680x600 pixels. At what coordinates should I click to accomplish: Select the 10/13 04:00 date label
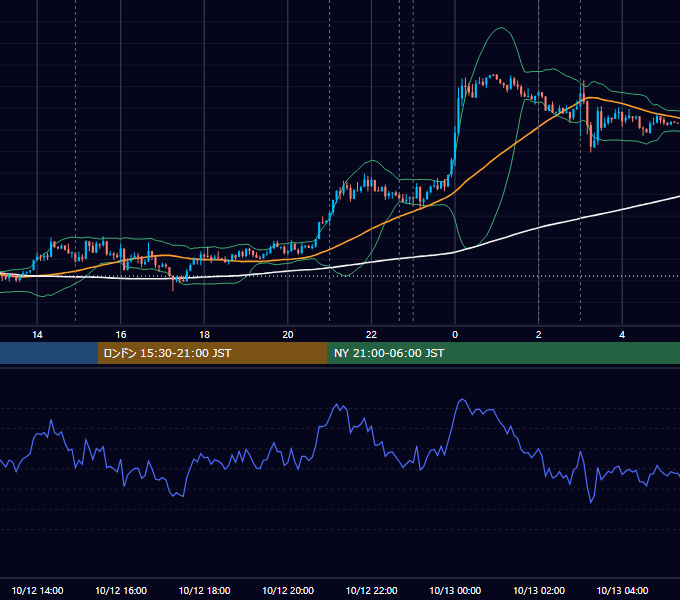[x=622, y=591]
